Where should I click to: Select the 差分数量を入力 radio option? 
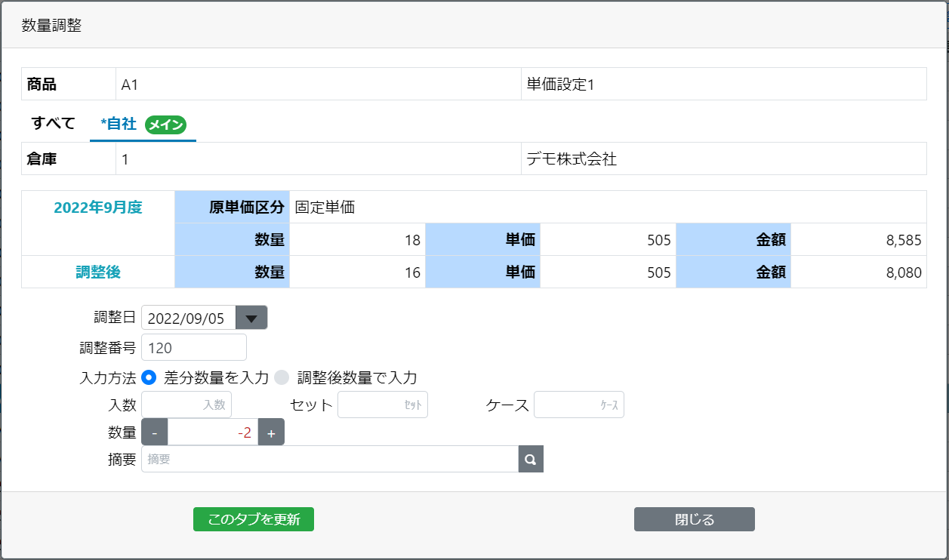pos(149,377)
